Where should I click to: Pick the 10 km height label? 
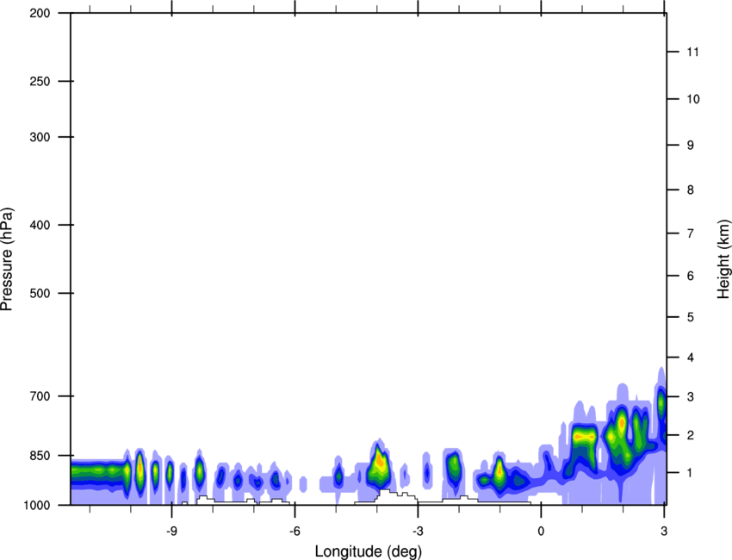[x=693, y=99]
